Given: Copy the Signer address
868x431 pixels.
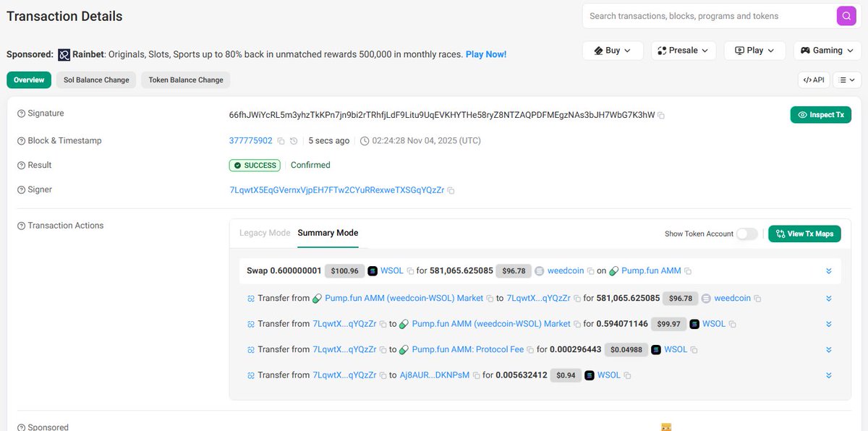Looking at the screenshot, I should (451, 190).
